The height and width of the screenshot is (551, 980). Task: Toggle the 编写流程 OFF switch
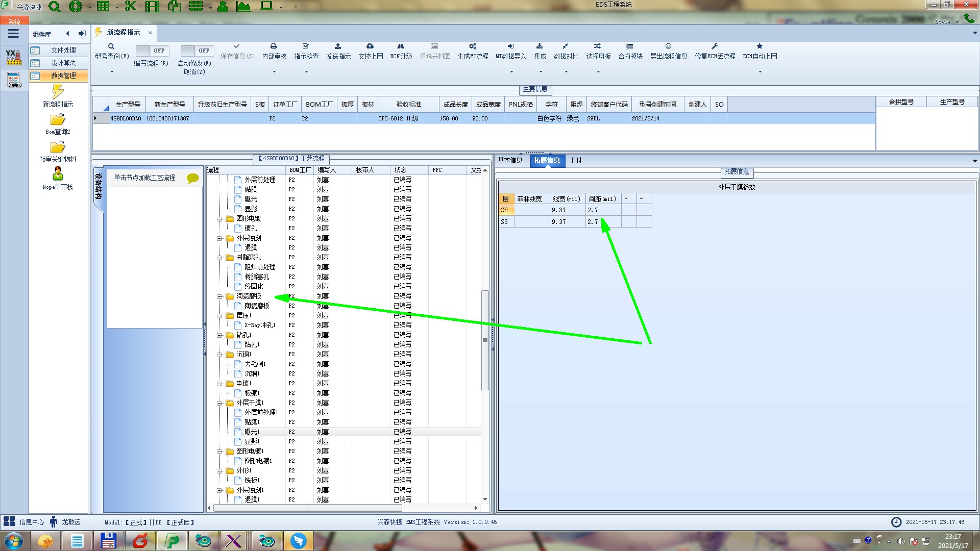pyautogui.click(x=152, y=51)
